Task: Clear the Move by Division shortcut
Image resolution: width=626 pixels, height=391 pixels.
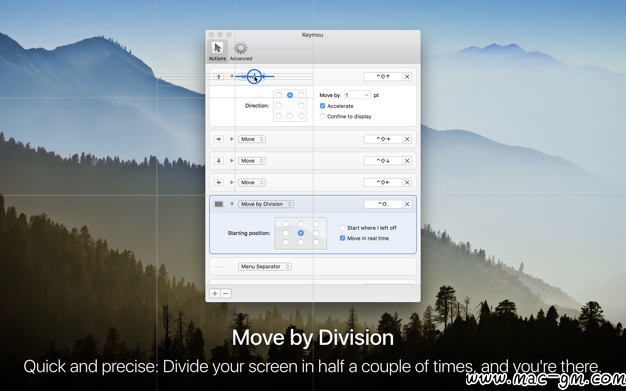Action: coord(407,204)
